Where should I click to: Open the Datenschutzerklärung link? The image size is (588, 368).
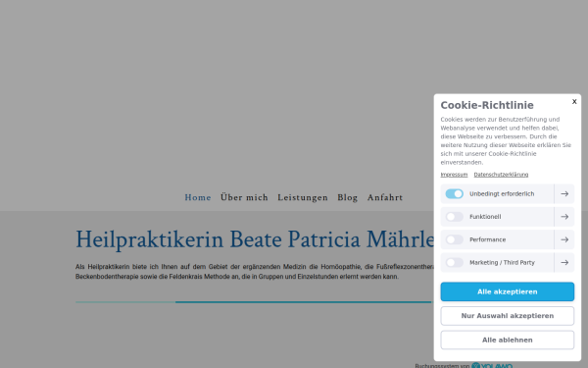(501, 175)
